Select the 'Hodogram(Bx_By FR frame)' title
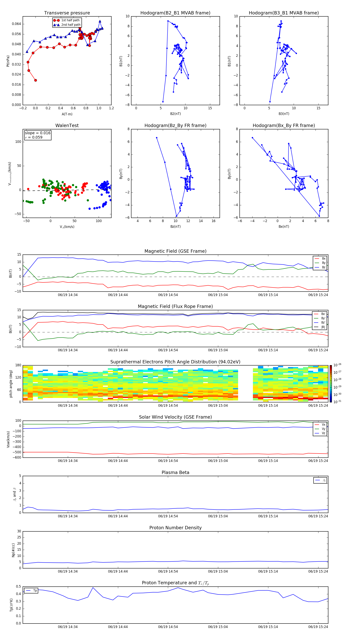 tap(284, 125)
